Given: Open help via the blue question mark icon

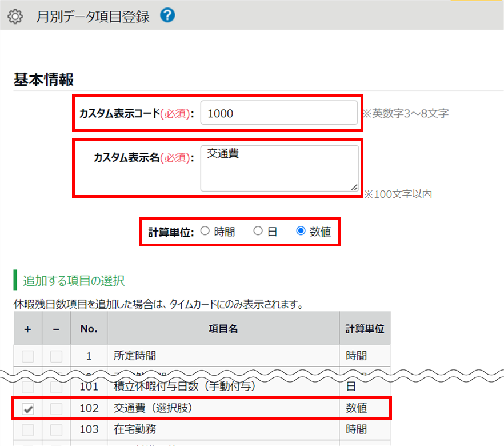Looking at the screenshot, I should [167, 15].
